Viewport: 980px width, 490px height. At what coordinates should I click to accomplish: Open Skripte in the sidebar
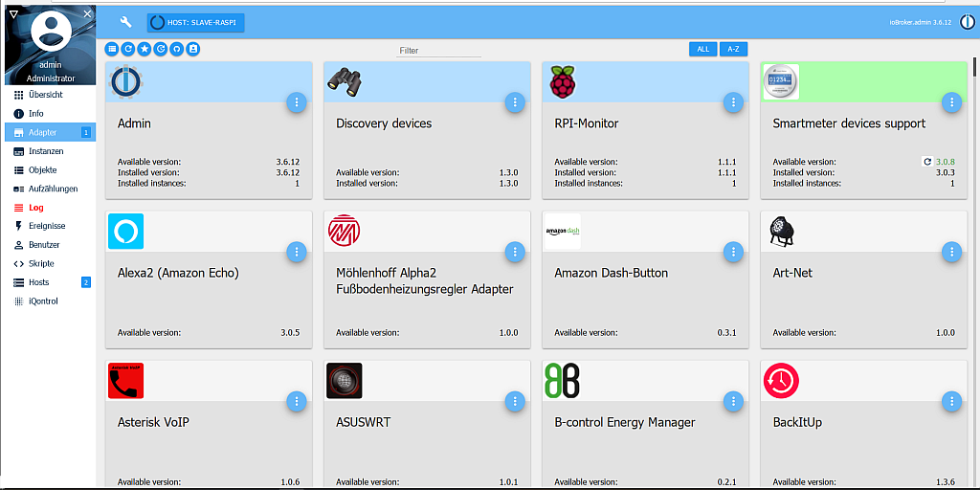click(50, 264)
